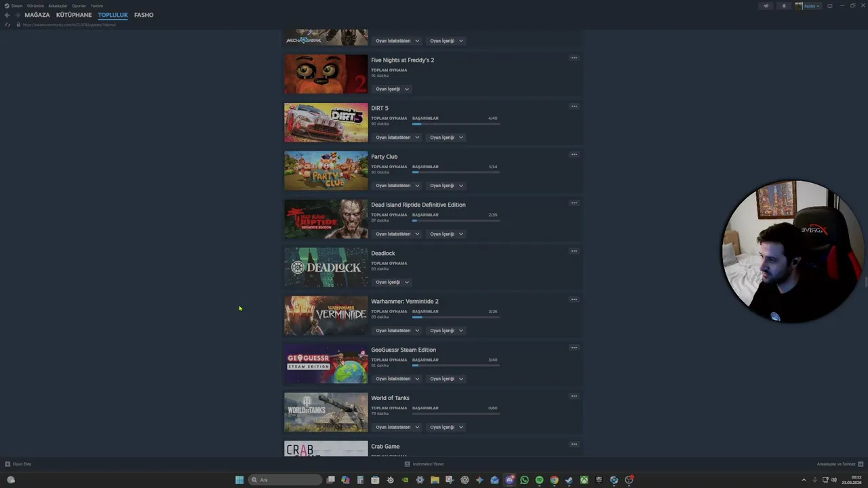Screen dimensions: 868x488
Task: Open Steam announcements megaphone icon
Action: click(x=766, y=6)
